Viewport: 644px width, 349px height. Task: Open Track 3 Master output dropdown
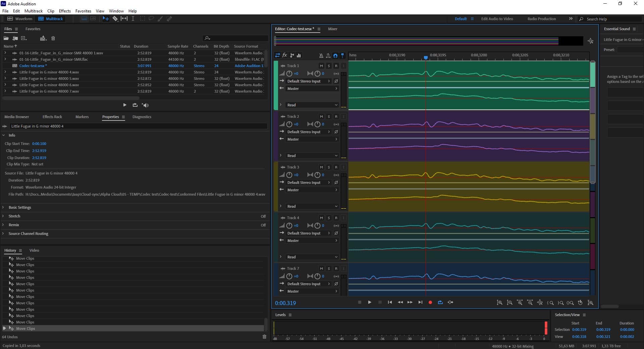point(312,190)
